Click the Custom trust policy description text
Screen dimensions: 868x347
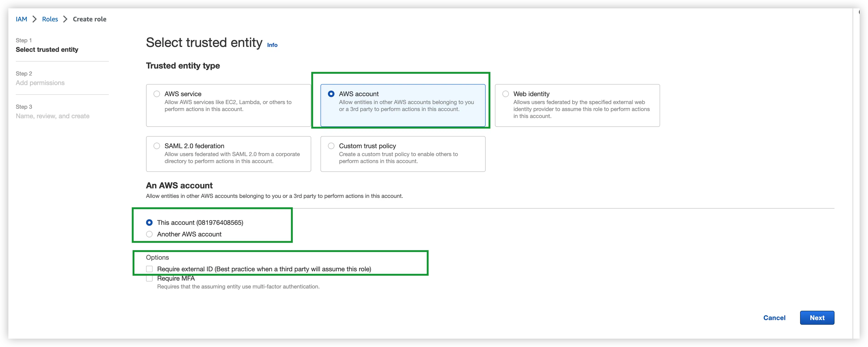tap(398, 157)
